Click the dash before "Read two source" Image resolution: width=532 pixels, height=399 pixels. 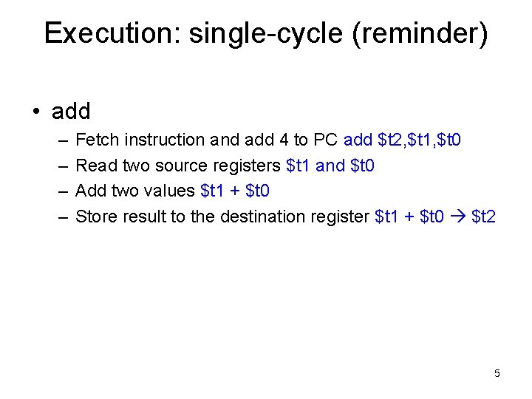[60, 166]
